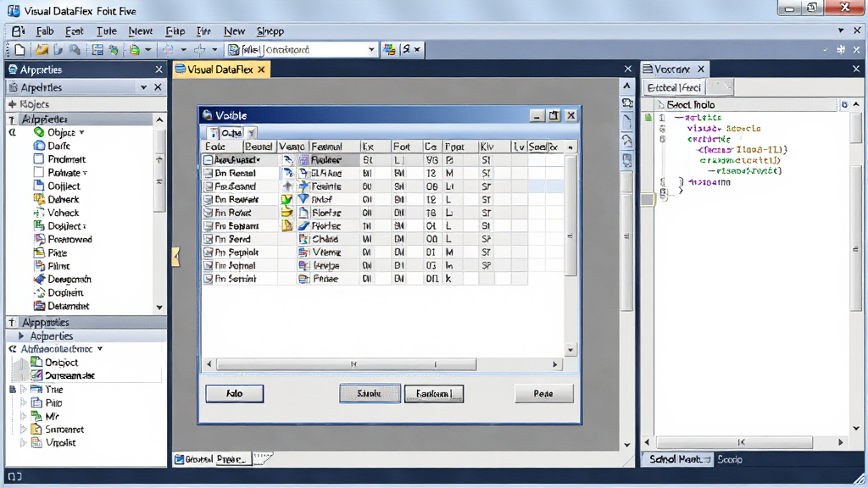The height and width of the screenshot is (488, 868).
Task: Click the Voible dialog title icon
Action: click(x=207, y=115)
